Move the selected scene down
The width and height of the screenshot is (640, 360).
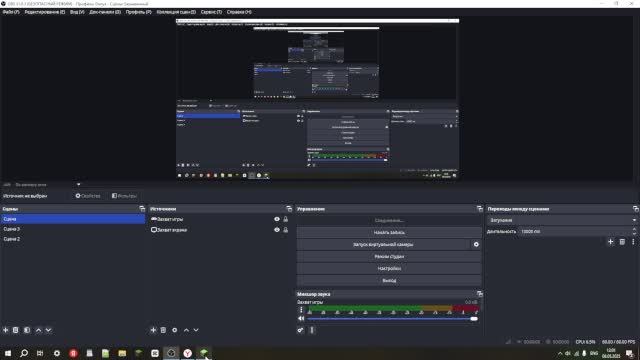point(48,330)
